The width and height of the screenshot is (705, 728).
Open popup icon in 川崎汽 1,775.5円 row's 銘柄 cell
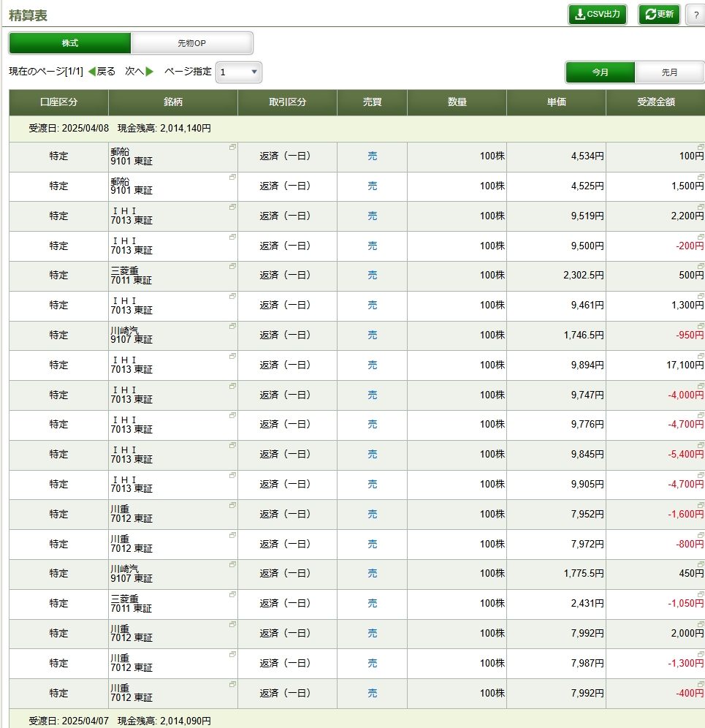[232, 564]
